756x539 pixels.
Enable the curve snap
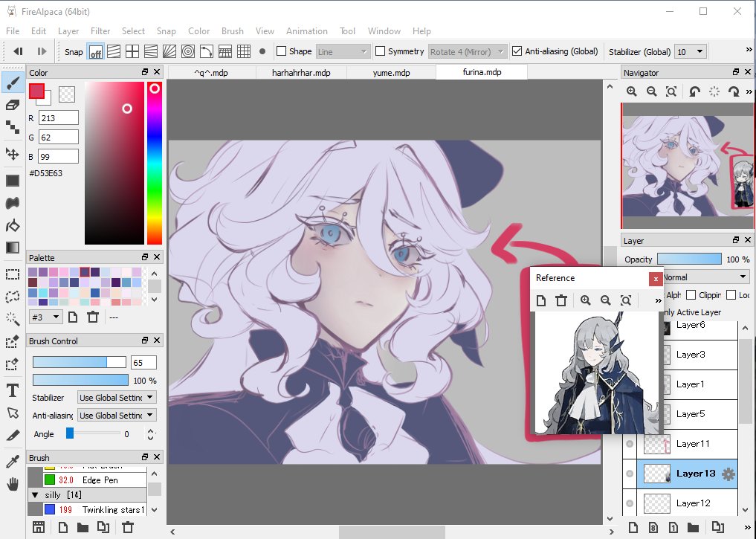pos(207,51)
